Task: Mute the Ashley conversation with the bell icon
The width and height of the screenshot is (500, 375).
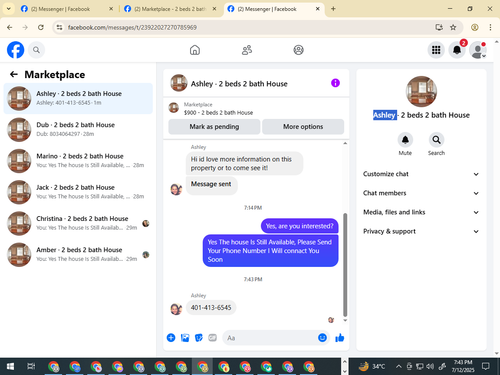Action: 405,140
